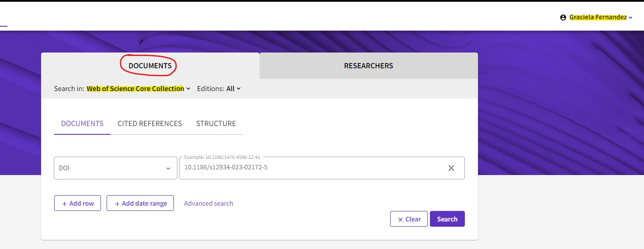Open the Advanced search link
644x249 pixels.
pyautogui.click(x=208, y=203)
